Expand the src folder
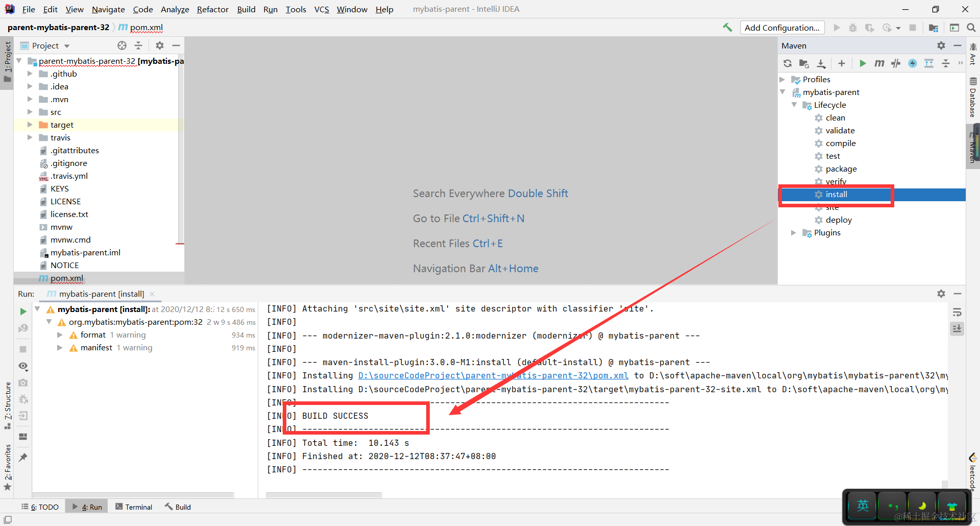 coord(30,112)
